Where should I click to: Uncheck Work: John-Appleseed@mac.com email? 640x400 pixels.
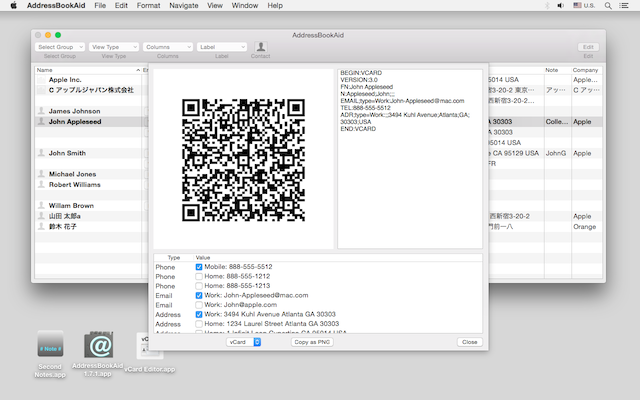[199, 296]
